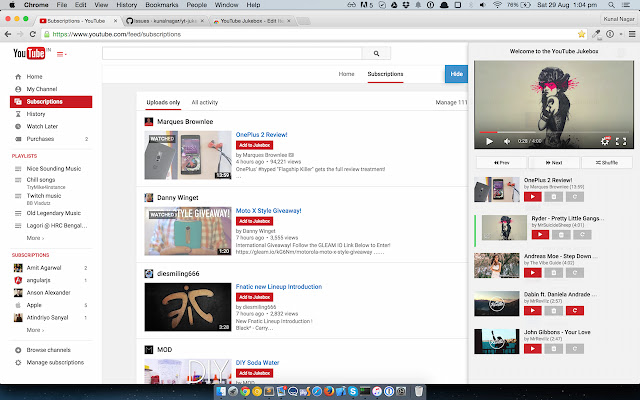Screen dimensions: 640x400
Task: Open History in the sidebar
Action: point(36,114)
